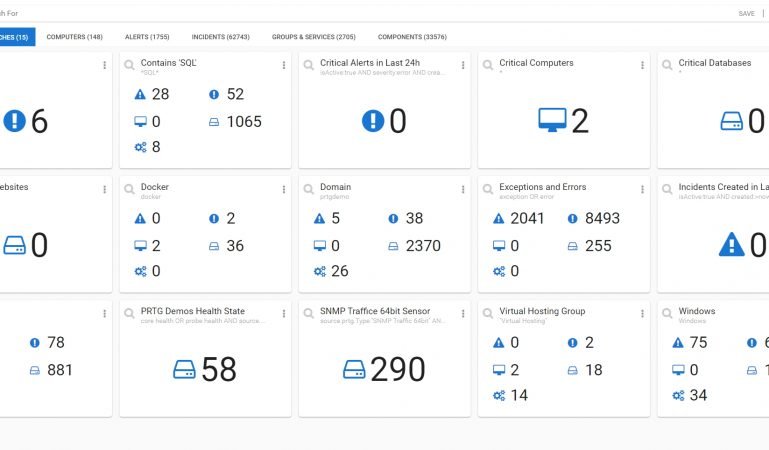Image resolution: width=769 pixels, height=450 pixels.
Task: Click the gears icon in Virtual Hosting Group
Action: (499, 396)
